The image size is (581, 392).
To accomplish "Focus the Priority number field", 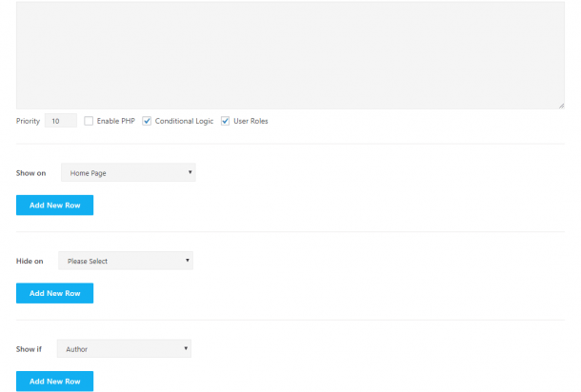I will coord(60,122).
